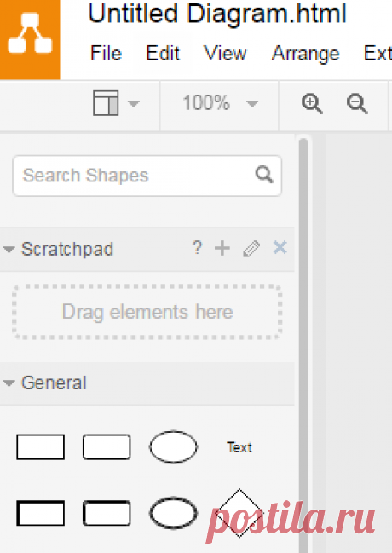Collapse the General shapes section
Image resolution: width=392 pixels, height=553 pixels.
click(x=9, y=383)
